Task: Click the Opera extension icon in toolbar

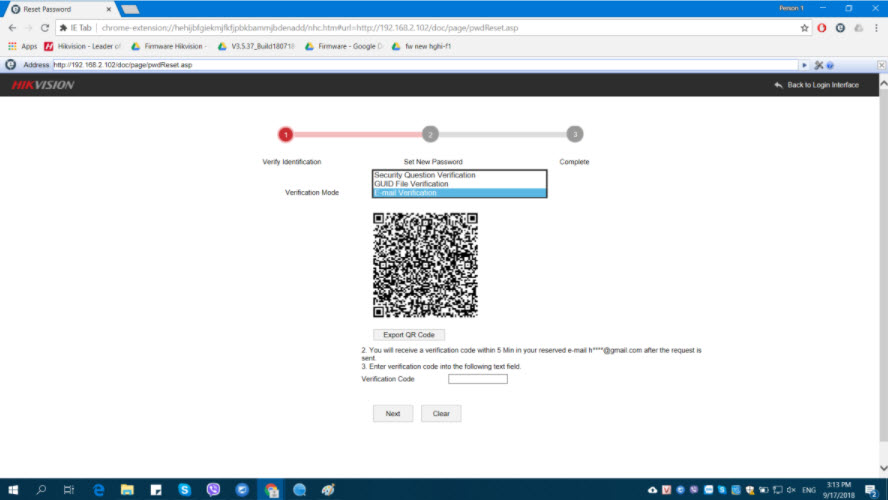Action: click(822, 28)
